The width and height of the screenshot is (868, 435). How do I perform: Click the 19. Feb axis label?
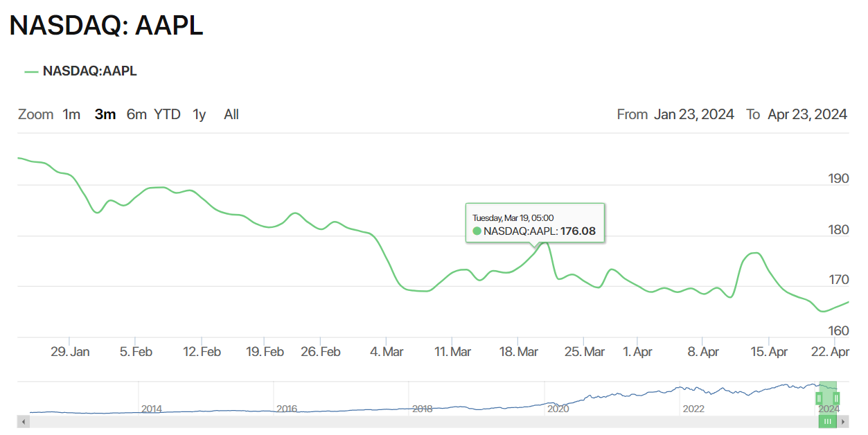point(265,352)
